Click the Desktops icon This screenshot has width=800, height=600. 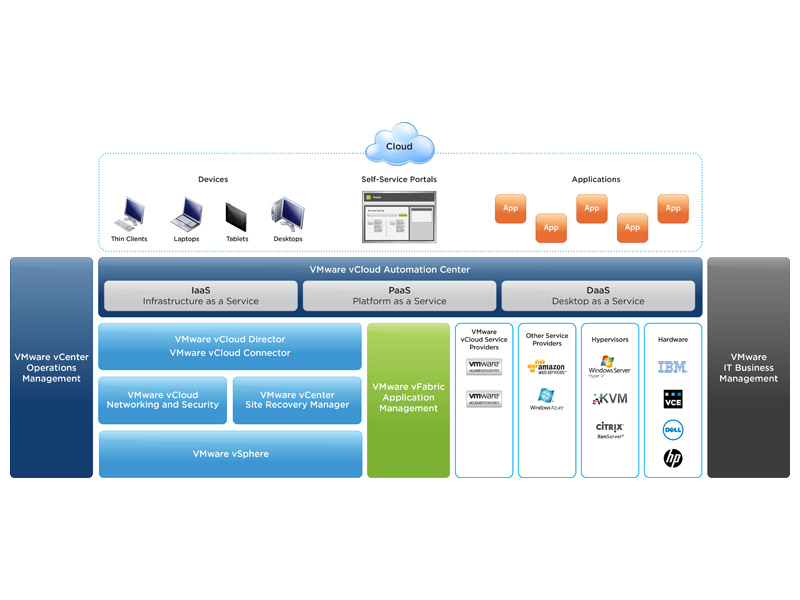tap(288, 213)
